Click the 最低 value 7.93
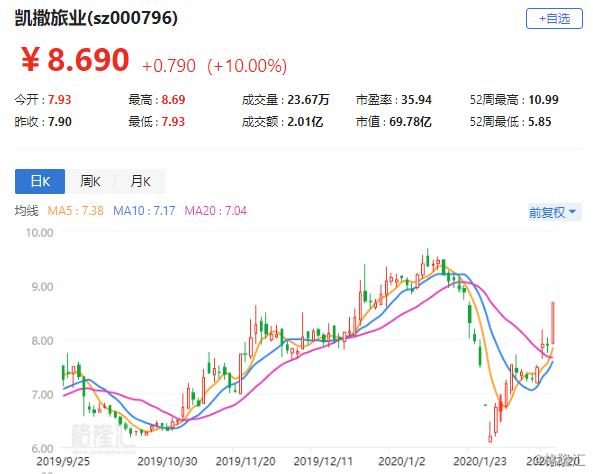 click(x=173, y=121)
